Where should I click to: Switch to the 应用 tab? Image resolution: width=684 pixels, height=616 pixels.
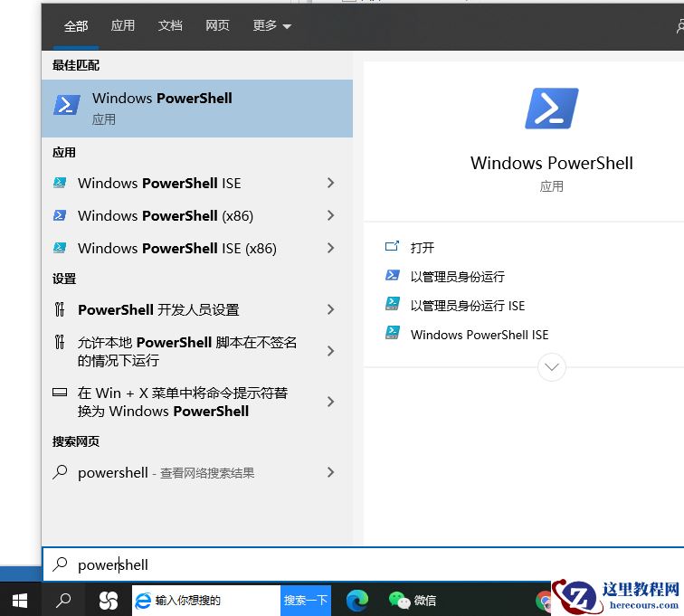122,25
